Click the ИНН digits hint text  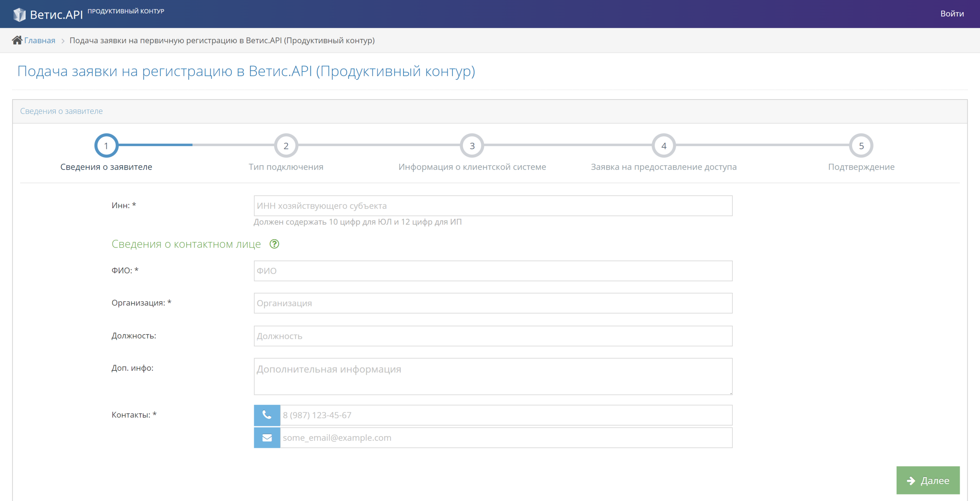(x=358, y=222)
